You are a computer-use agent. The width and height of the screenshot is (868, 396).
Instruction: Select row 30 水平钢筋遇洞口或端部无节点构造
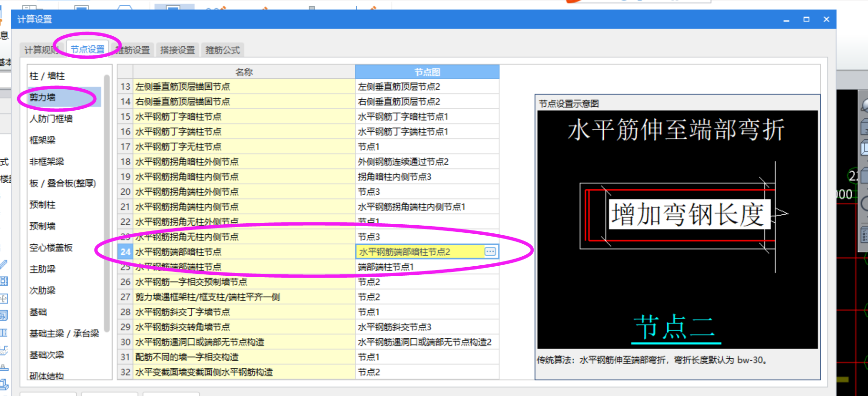point(244,342)
